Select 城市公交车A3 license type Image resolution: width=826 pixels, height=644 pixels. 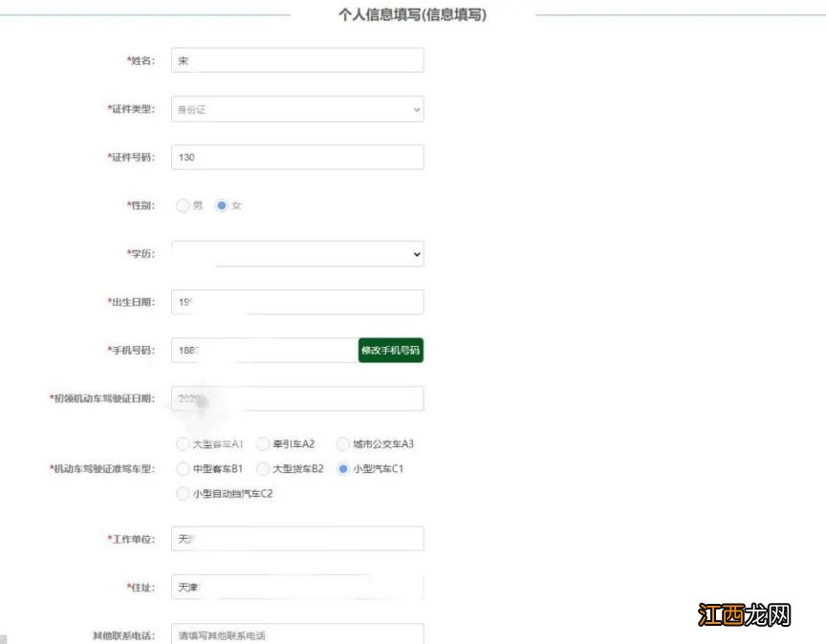342,443
